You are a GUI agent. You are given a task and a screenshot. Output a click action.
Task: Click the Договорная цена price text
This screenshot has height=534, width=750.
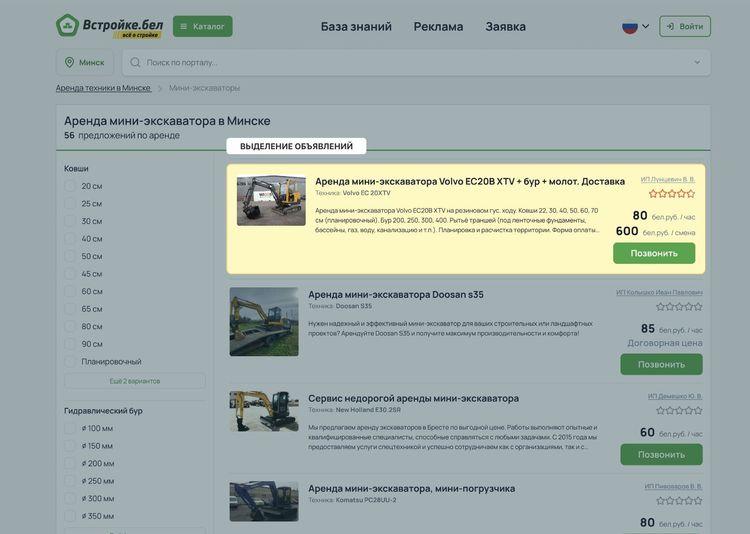click(665, 343)
